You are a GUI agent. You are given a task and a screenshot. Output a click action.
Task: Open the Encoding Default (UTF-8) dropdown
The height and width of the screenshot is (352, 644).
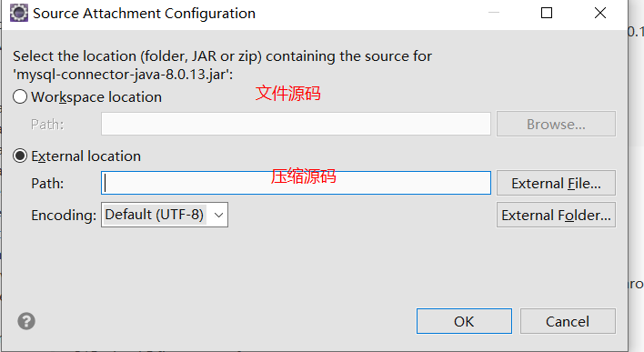165,215
